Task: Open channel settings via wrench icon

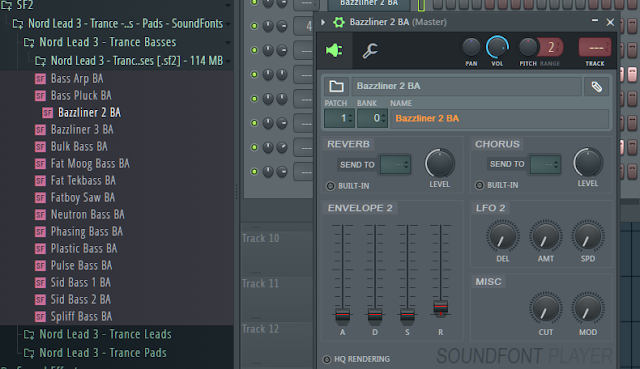Action: (370, 51)
